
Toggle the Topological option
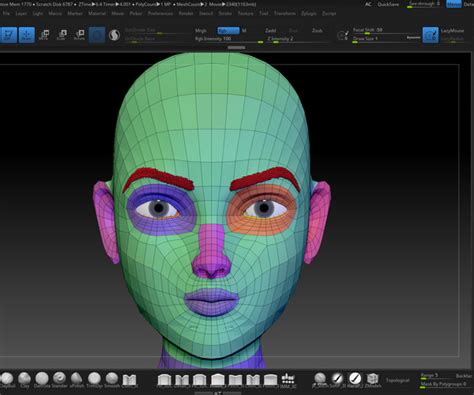coord(397,380)
